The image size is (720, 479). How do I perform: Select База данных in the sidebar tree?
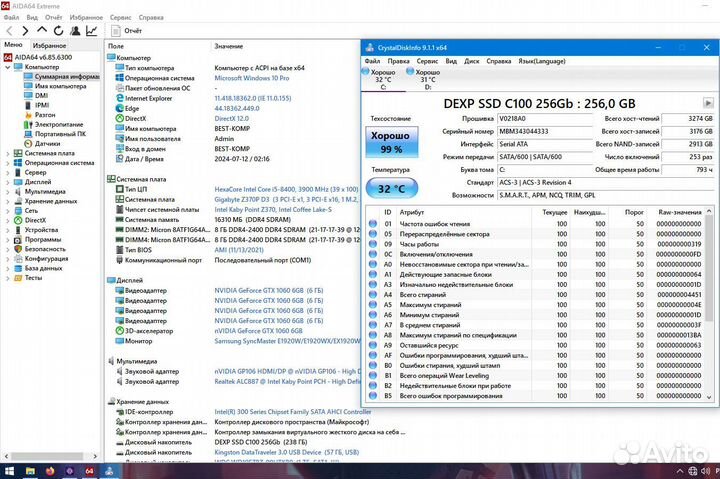[x=39, y=268]
